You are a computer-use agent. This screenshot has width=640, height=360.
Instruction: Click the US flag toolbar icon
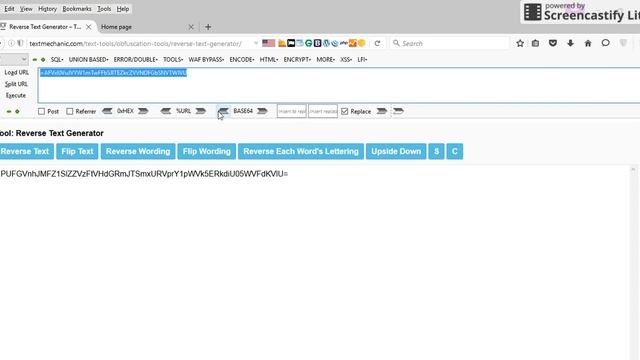pyautogui.click(x=269, y=43)
